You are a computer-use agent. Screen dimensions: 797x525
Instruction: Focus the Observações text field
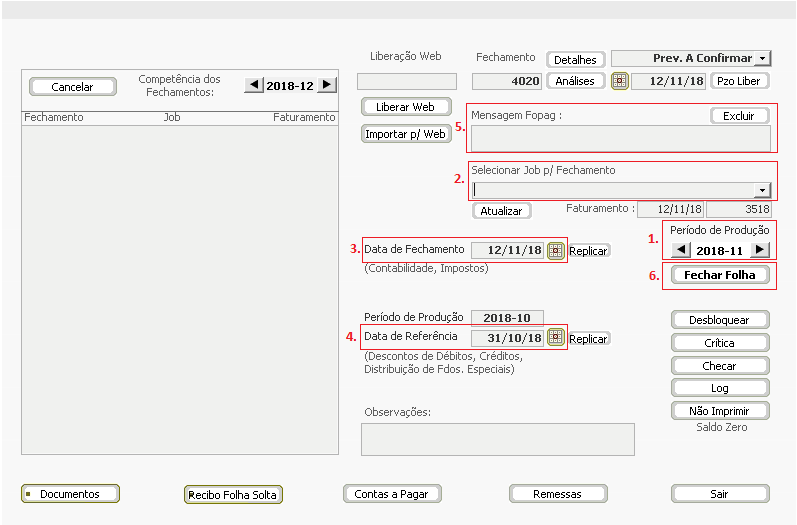click(498, 440)
